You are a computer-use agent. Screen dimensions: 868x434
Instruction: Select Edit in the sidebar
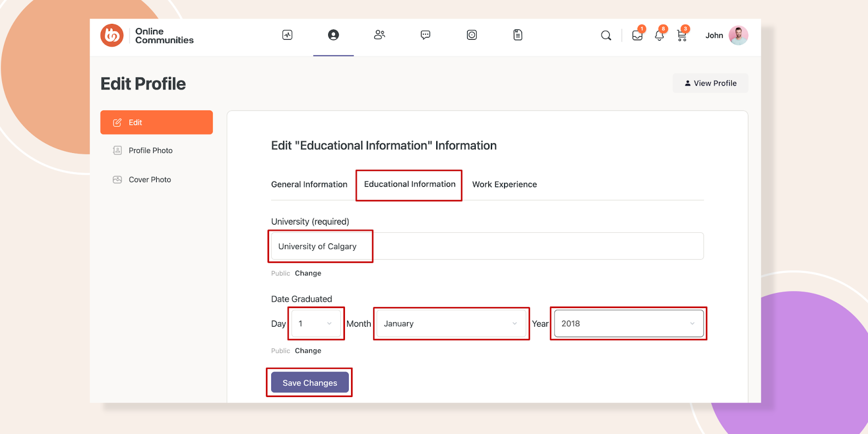(x=157, y=123)
